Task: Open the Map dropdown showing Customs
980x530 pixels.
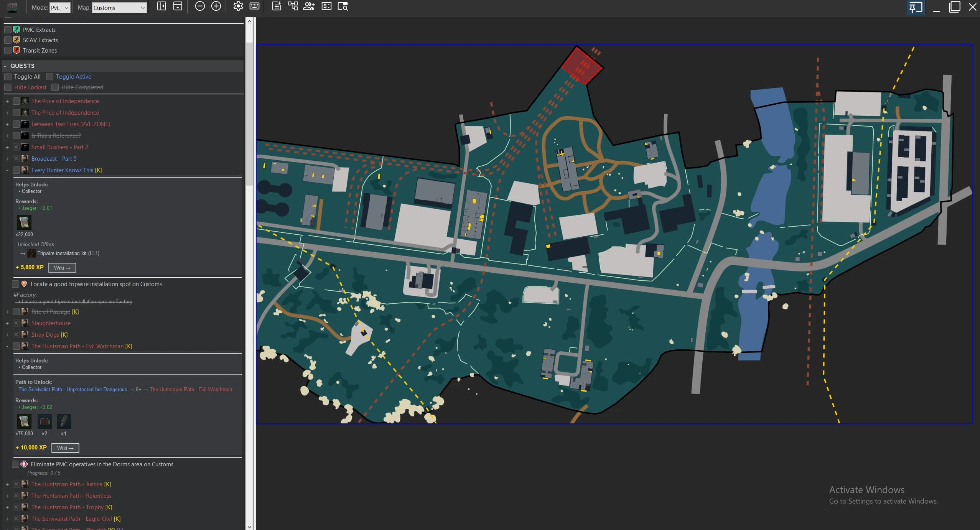Action: pyautogui.click(x=119, y=8)
